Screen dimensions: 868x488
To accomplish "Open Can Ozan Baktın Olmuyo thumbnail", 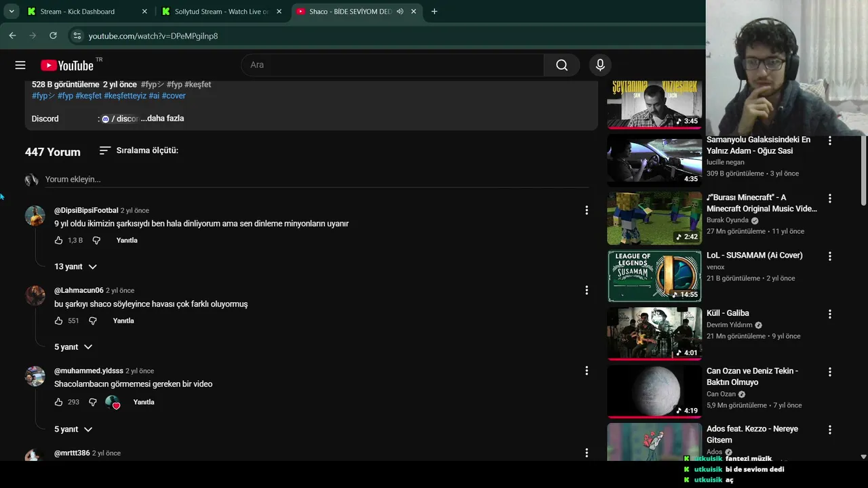I will pos(654,391).
